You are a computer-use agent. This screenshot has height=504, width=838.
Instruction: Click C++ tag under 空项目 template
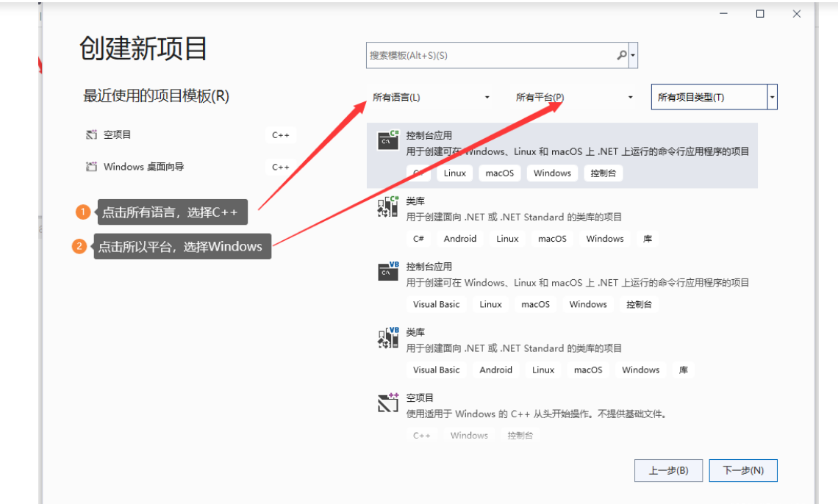tap(422, 436)
